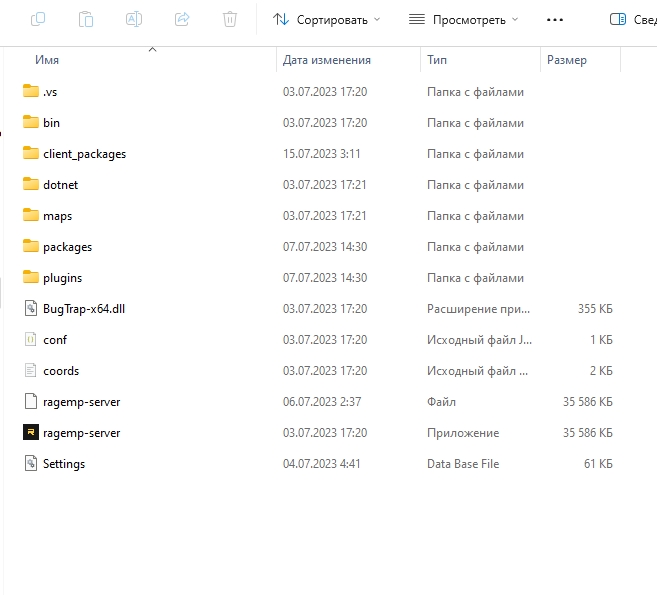Sort by the Дата изменения column header
Screen dimensions: 657x595
(x=327, y=60)
